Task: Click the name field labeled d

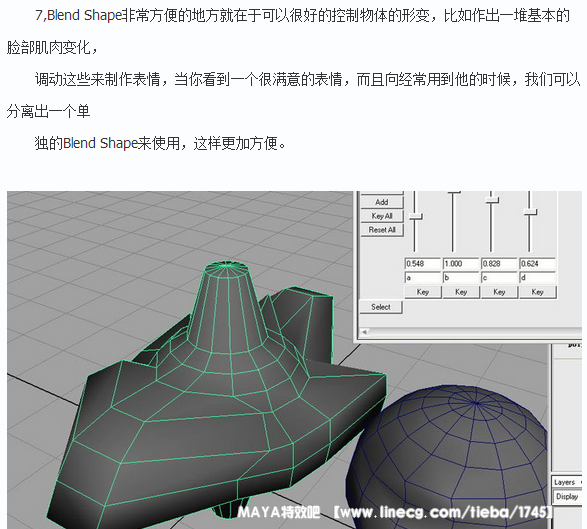Action: click(x=537, y=278)
